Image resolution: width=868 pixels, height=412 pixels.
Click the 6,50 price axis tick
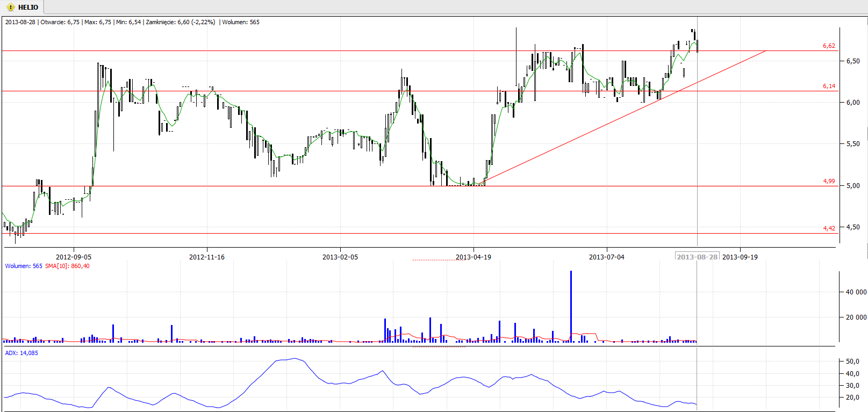click(853, 61)
